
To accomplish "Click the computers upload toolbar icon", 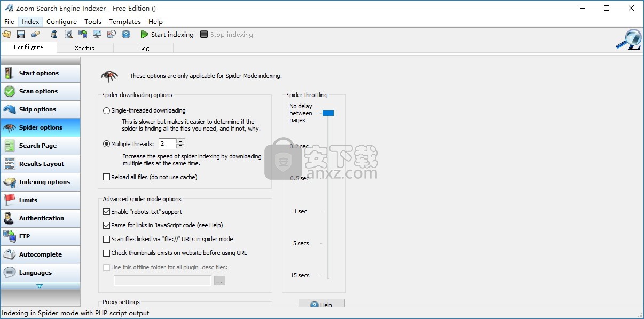I will pos(83,34).
